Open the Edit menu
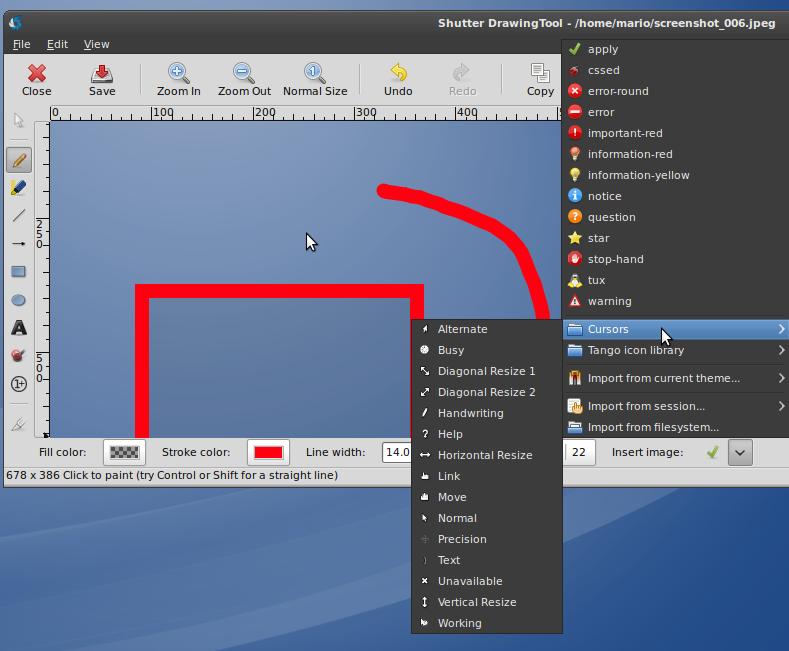The height and width of the screenshot is (651, 789). 57,44
